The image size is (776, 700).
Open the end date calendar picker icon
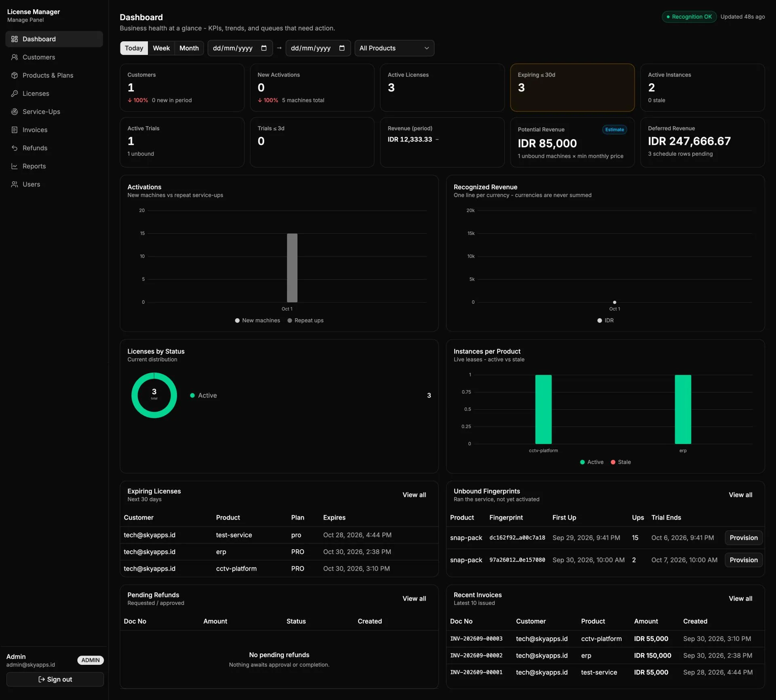coord(342,48)
